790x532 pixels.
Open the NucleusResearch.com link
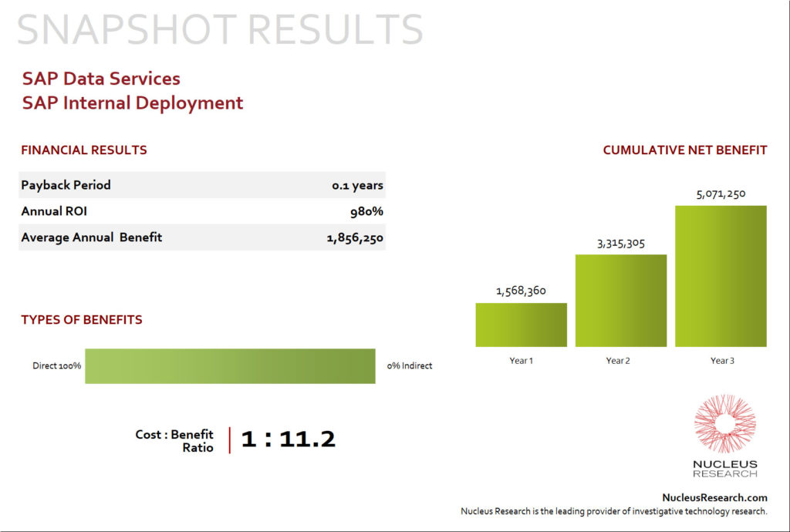714,497
